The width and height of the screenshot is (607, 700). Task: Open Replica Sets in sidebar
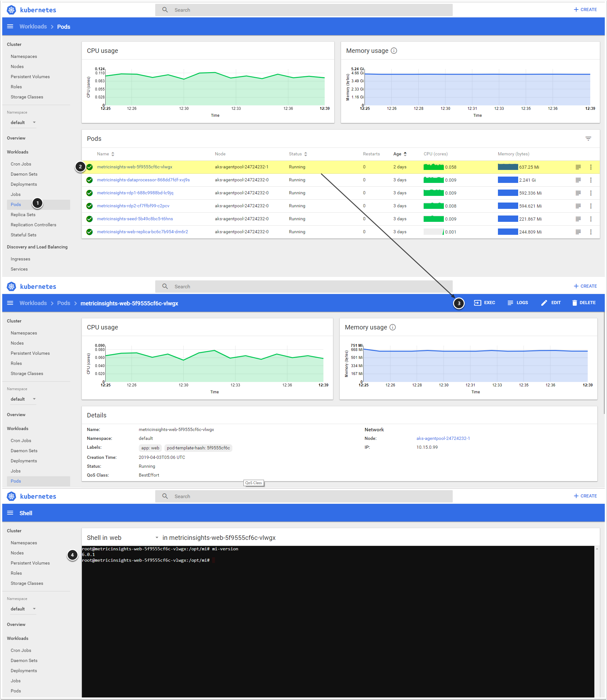23,215
